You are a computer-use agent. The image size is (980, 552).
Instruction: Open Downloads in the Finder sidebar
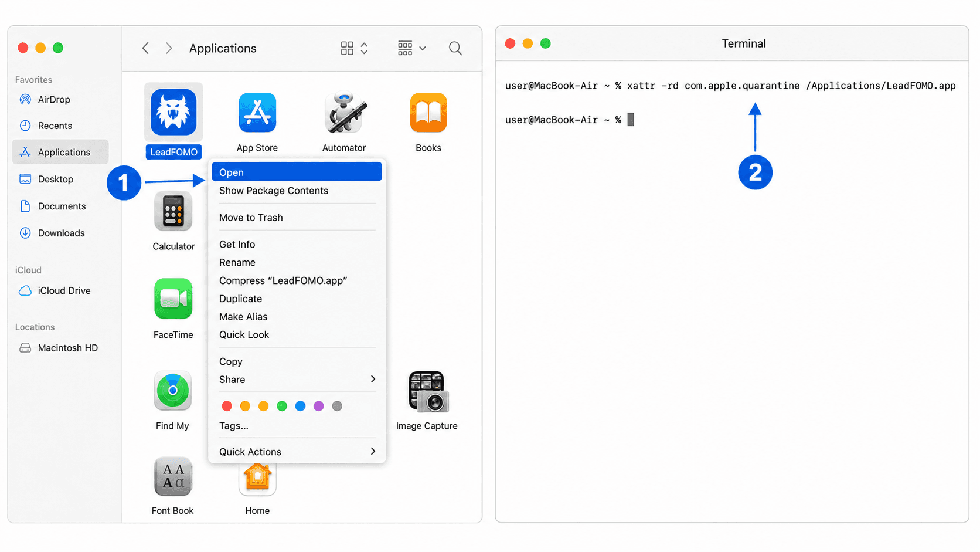[60, 233]
